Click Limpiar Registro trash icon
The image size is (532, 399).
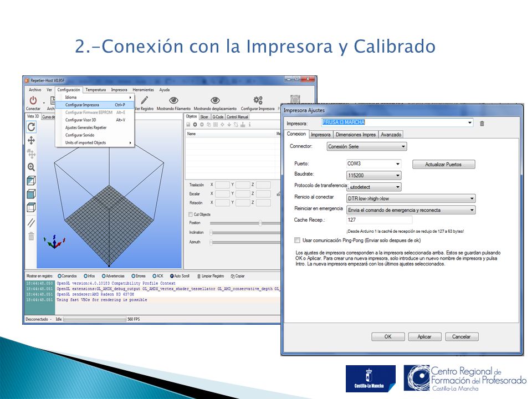[x=199, y=276]
